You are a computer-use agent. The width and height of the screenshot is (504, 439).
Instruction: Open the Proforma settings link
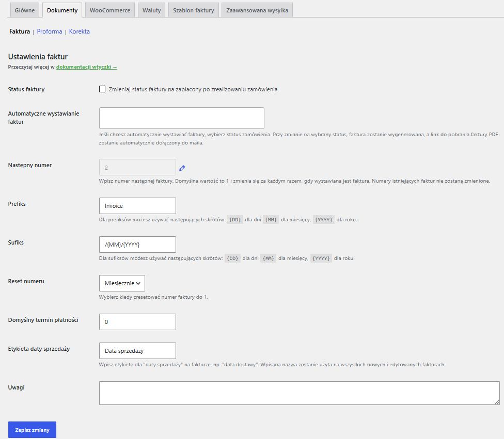(x=50, y=31)
